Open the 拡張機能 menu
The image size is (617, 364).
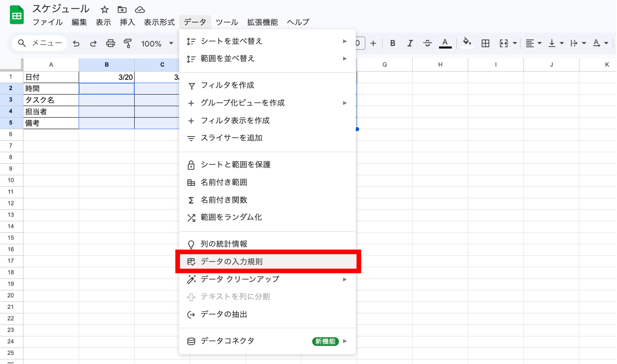coord(262,22)
